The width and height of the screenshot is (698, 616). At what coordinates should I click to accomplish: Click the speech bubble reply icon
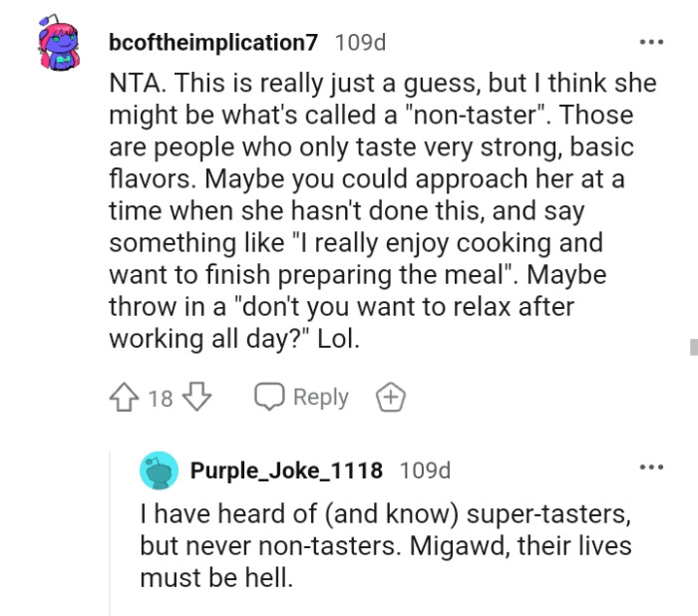click(269, 398)
